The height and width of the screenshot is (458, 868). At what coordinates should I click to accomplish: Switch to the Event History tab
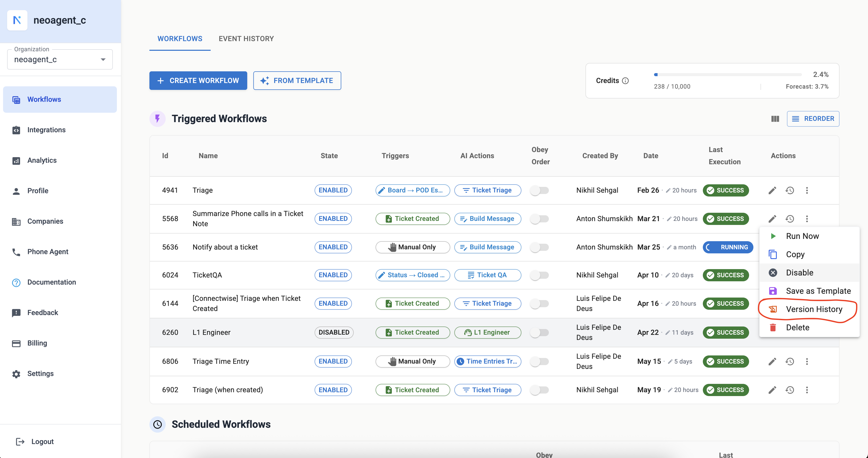(x=246, y=39)
